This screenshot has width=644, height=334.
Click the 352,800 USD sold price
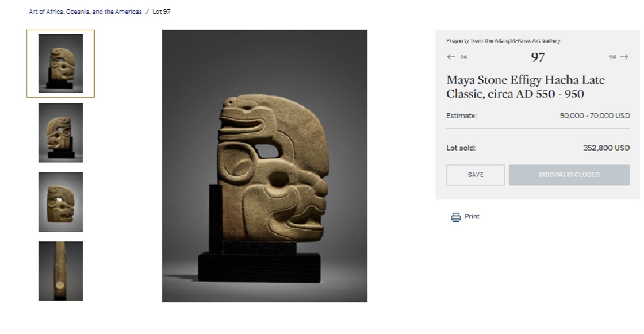pyautogui.click(x=606, y=148)
